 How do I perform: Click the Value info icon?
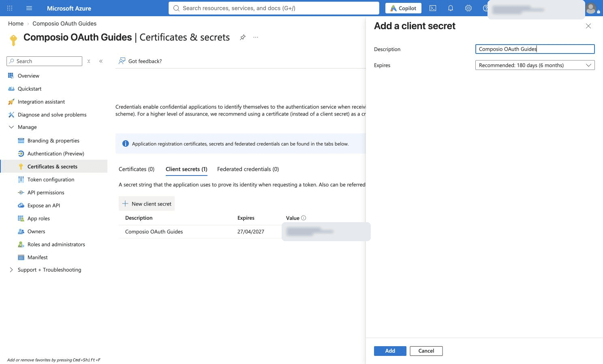point(304,218)
